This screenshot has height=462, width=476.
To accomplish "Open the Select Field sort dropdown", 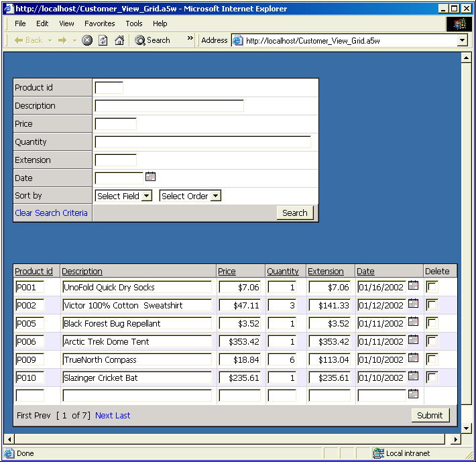I will click(x=123, y=196).
